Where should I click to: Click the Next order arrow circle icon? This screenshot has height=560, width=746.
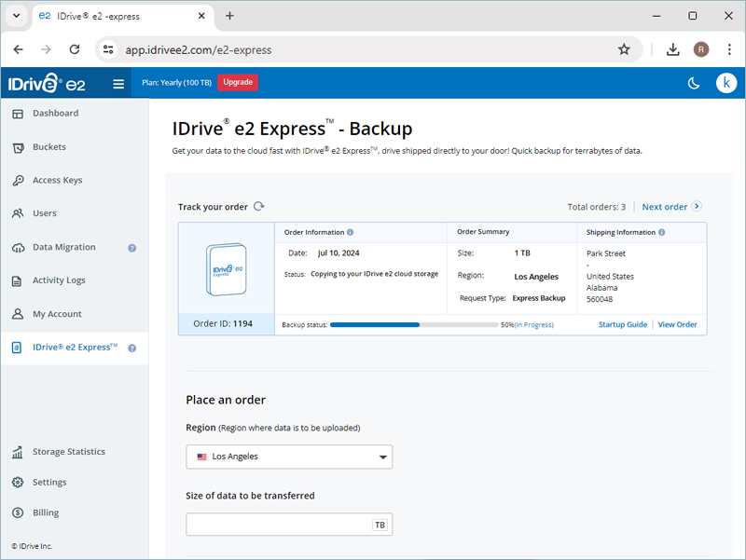(697, 206)
